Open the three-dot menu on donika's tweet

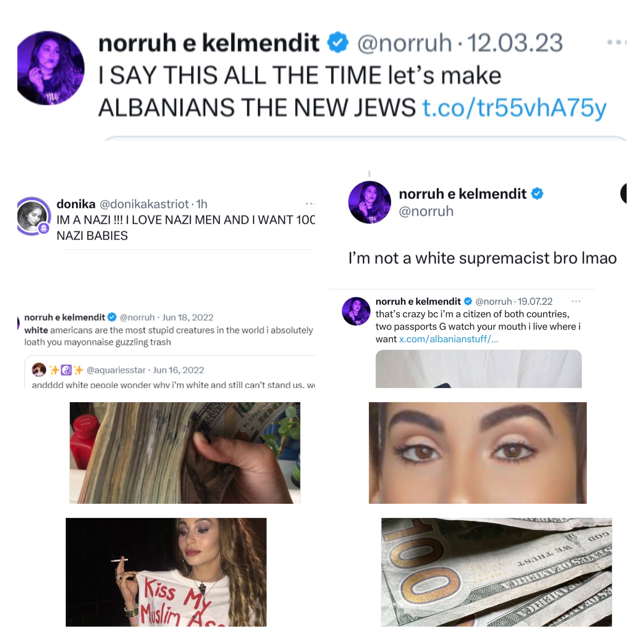point(310,203)
